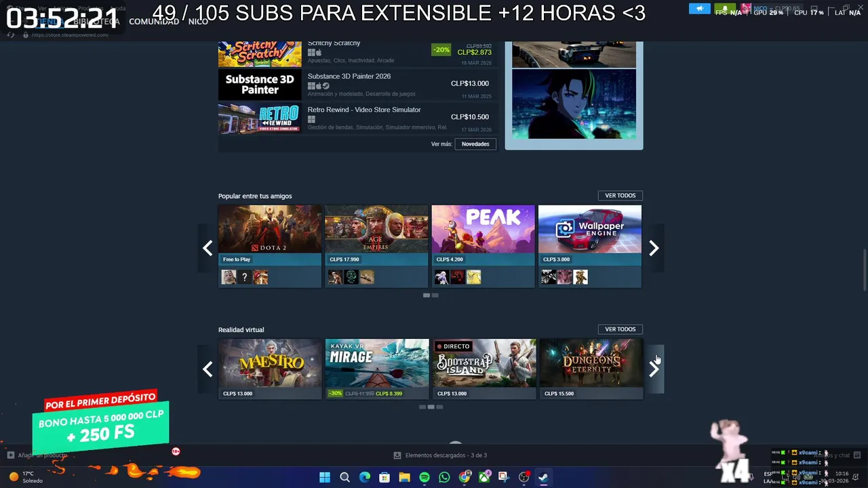The image size is (868, 488).
Task: Select the second page dot of popular carousel
Action: 435,296
